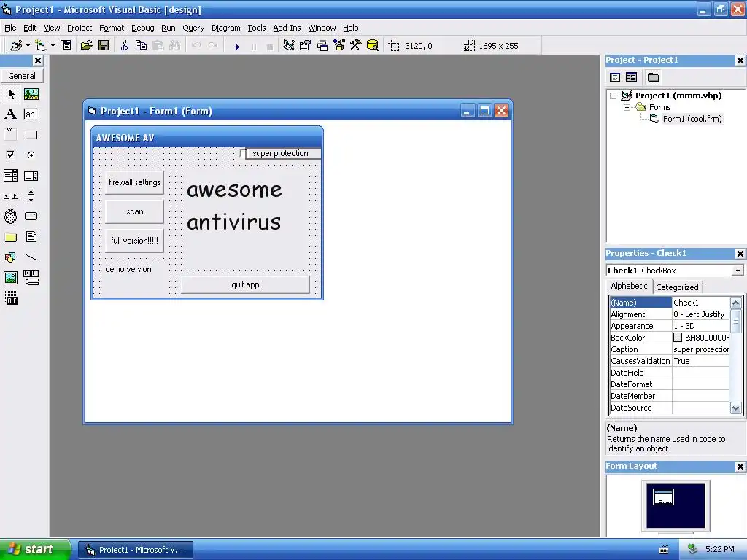
Task: Click the BackColor swatch in Properties
Action: pos(678,338)
